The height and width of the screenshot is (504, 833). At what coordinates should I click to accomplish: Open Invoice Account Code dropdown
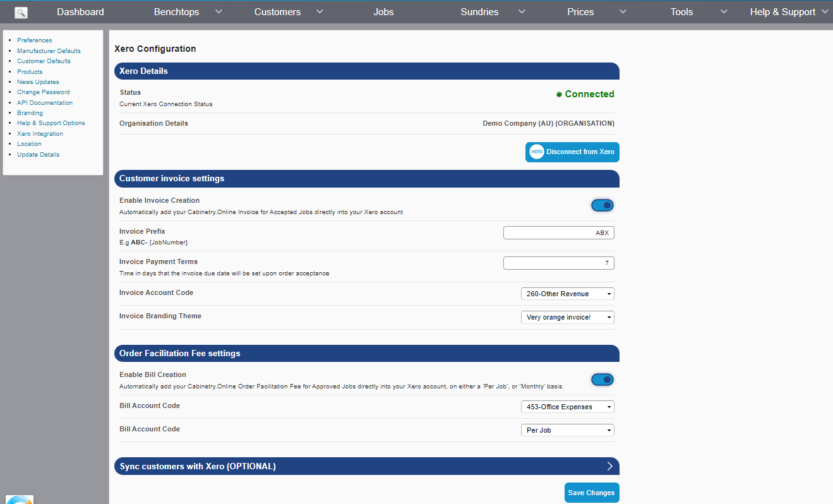[x=568, y=294]
